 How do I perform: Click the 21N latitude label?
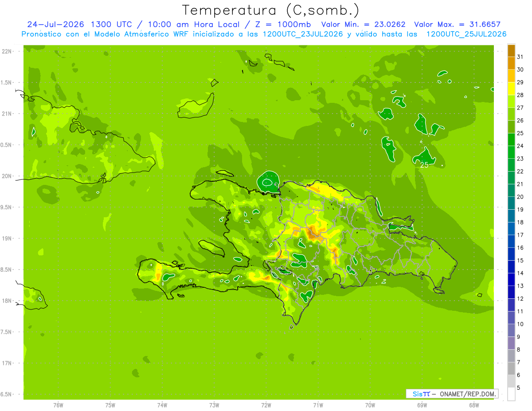coord(7,114)
